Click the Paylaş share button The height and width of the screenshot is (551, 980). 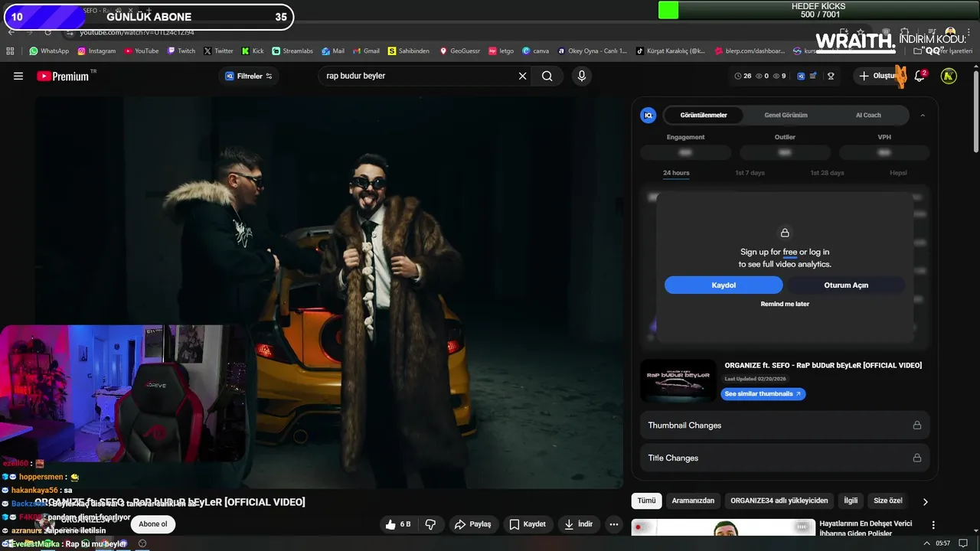(x=472, y=524)
